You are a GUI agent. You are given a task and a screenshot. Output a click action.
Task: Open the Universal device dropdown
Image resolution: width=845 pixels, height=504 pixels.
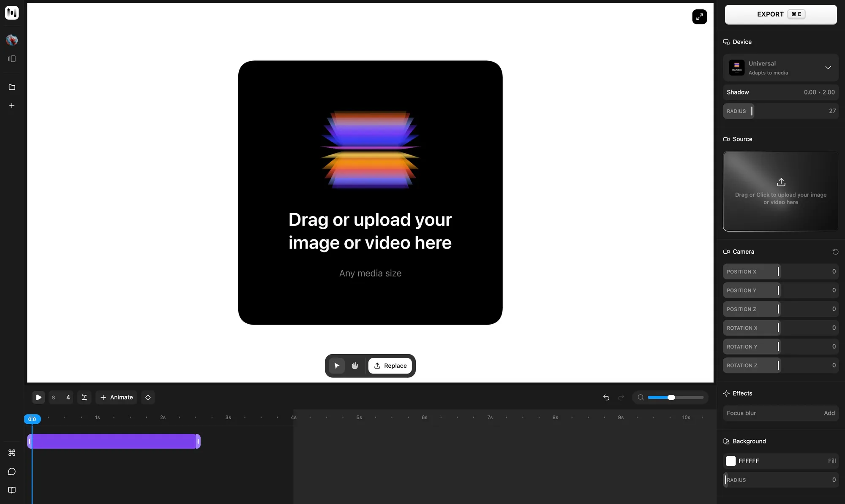781,68
